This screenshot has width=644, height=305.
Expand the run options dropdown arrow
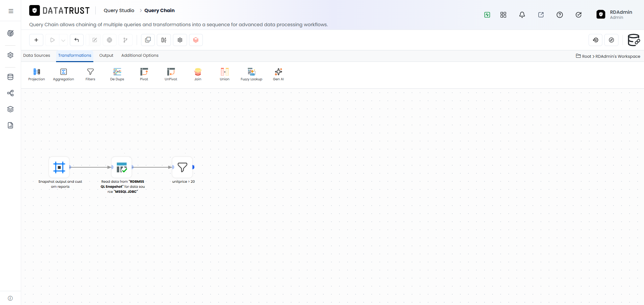pyautogui.click(x=63, y=40)
